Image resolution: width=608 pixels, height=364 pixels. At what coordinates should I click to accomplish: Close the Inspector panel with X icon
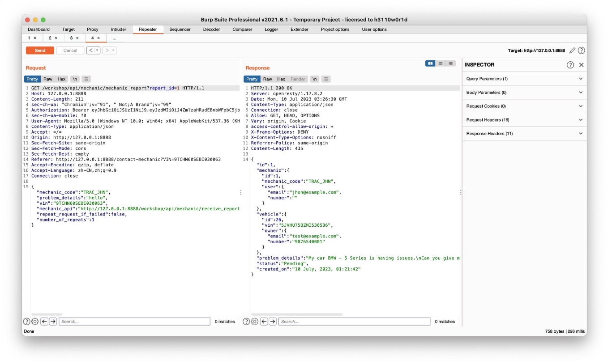pyautogui.click(x=581, y=65)
